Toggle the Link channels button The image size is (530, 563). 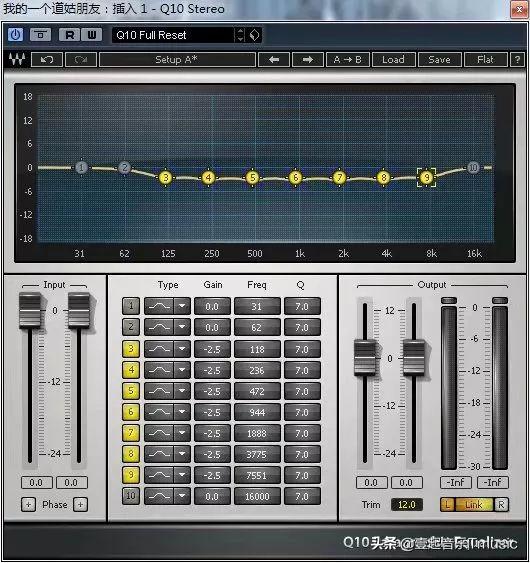pyautogui.click(x=474, y=504)
